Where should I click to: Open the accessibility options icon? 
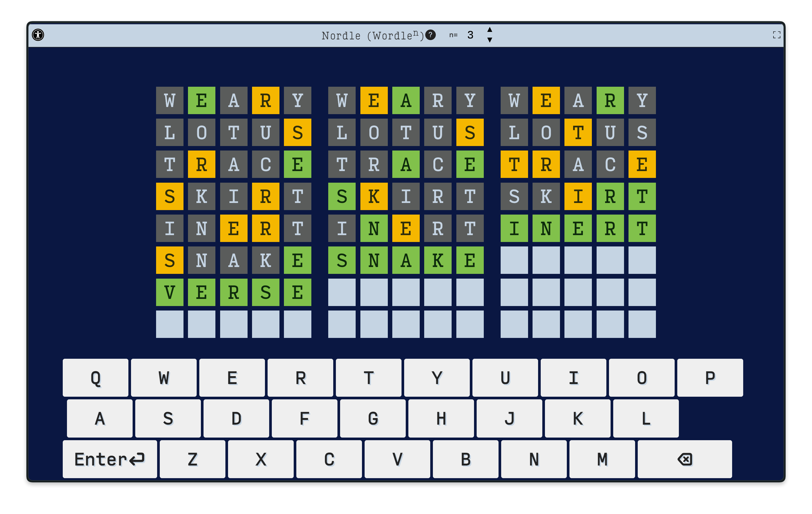click(x=38, y=35)
